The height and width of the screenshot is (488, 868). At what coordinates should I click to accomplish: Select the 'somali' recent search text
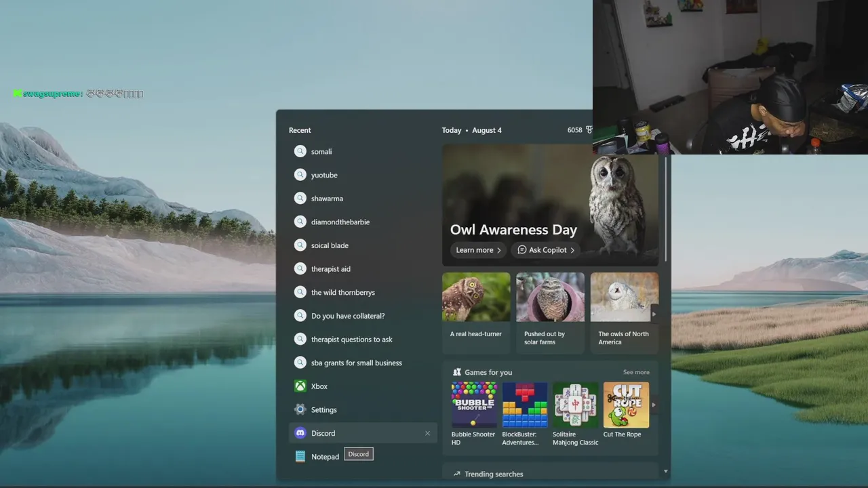[x=321, y=152]
